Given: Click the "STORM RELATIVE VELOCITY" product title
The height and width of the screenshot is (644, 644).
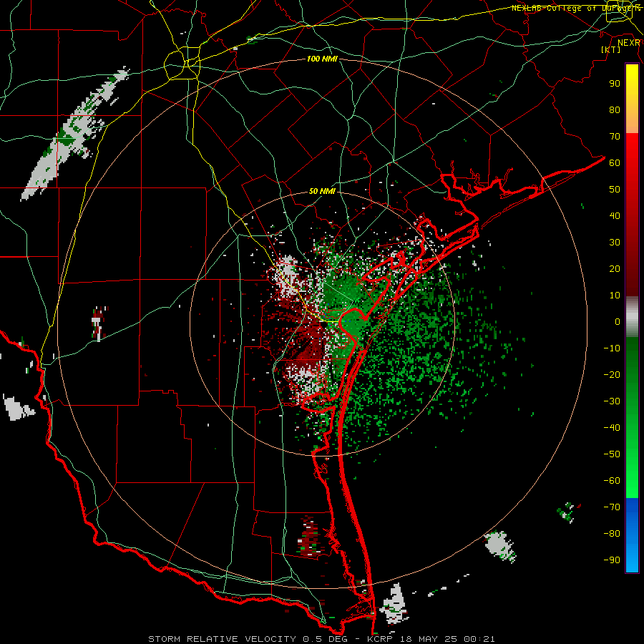Looking at the screenshot, I should coord(222,639).
